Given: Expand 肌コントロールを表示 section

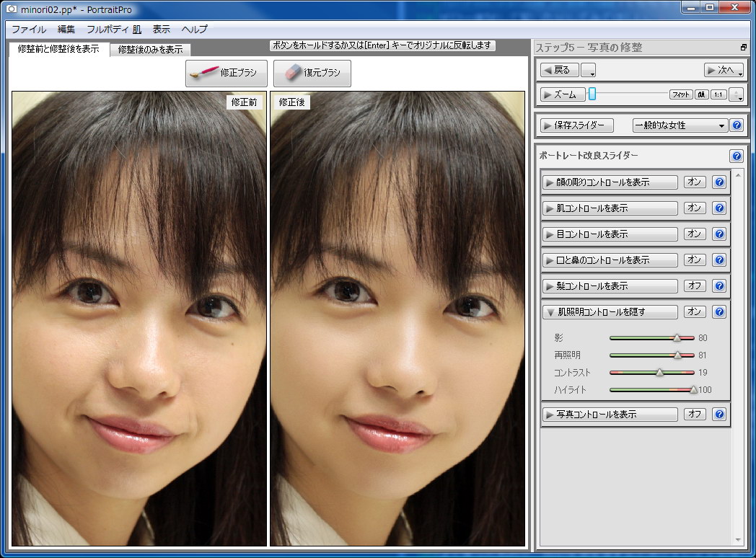Looking at the screenshot, I should [x=610, y=208].
